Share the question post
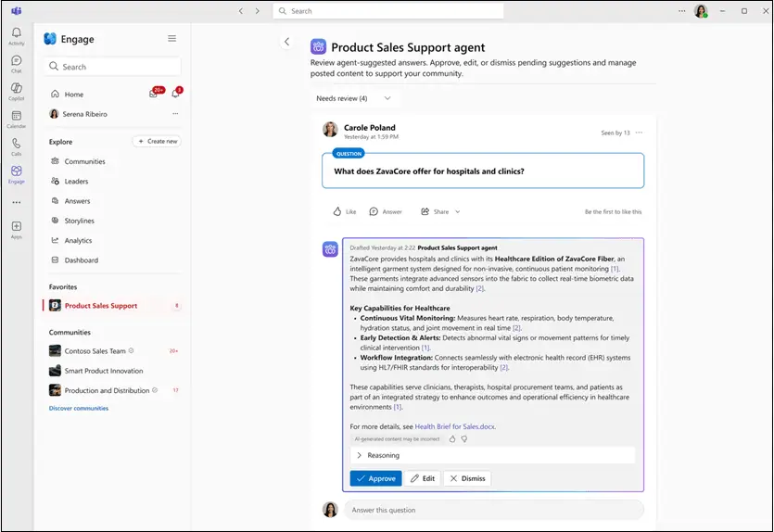 (435, 211)
